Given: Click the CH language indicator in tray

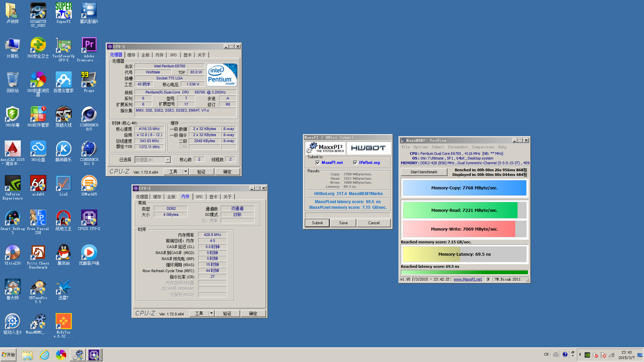Looking at the screenshot, I should [x=546, y=354].
